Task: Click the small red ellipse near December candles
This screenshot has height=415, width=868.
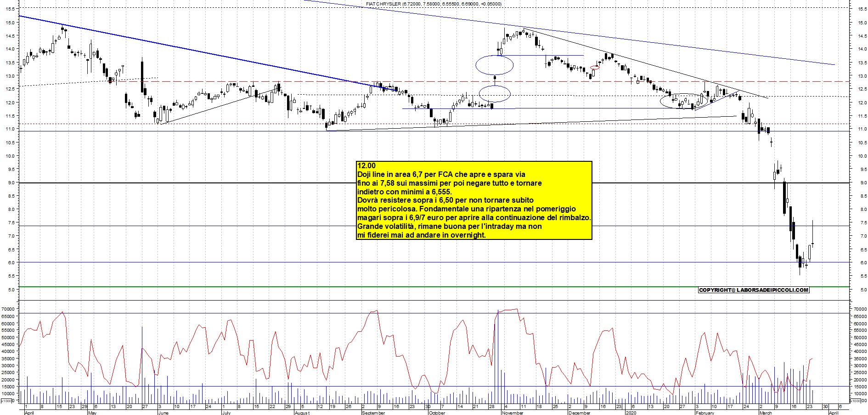Action: point(595,68)
